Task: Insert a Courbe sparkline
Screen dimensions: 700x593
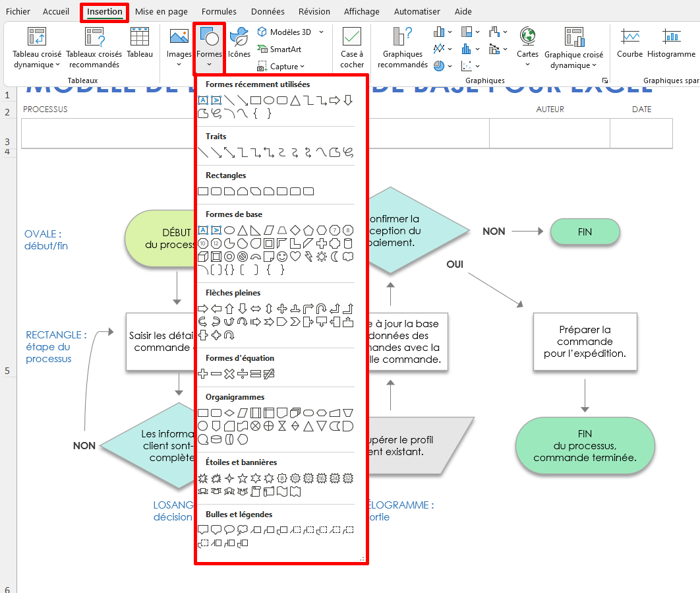Action: coord(629,46)
